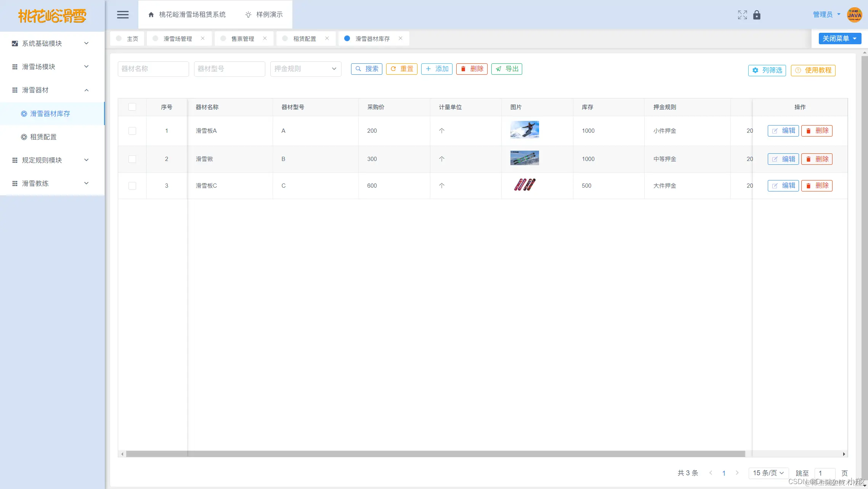Click the hamburger menu collapse icon

click(x=123, y=15)
